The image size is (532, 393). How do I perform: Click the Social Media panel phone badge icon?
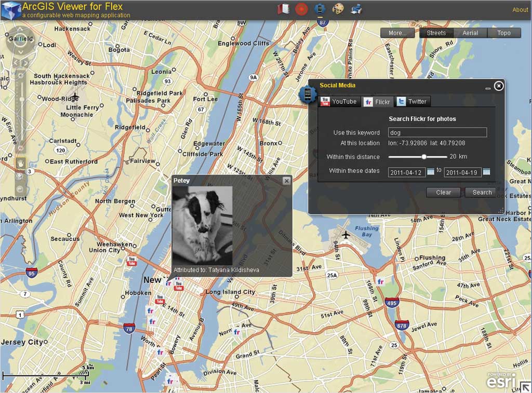pyautogui.click(x=307, y=94)
